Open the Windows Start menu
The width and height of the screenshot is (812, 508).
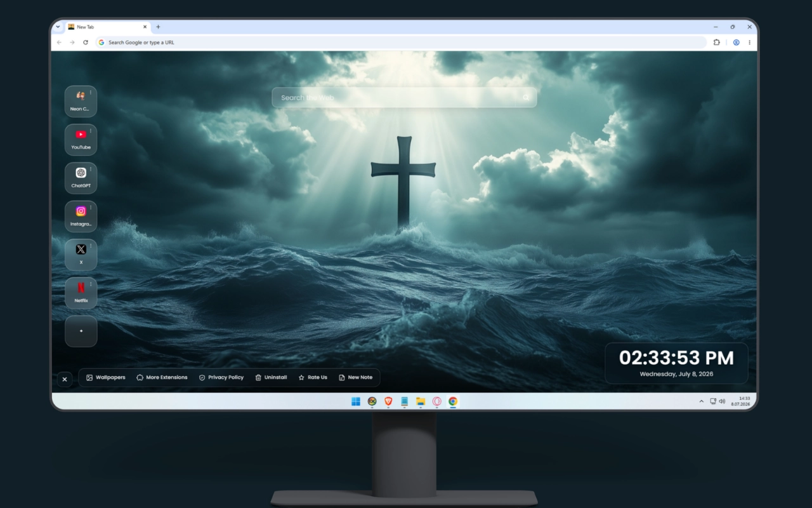(356, 401)
